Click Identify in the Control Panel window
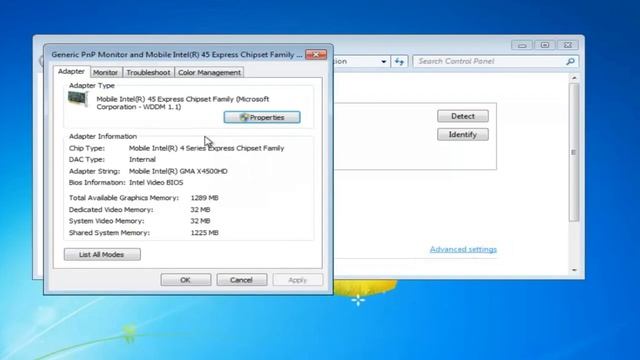This screenshot has width=640, height=360. pos(462,134)
